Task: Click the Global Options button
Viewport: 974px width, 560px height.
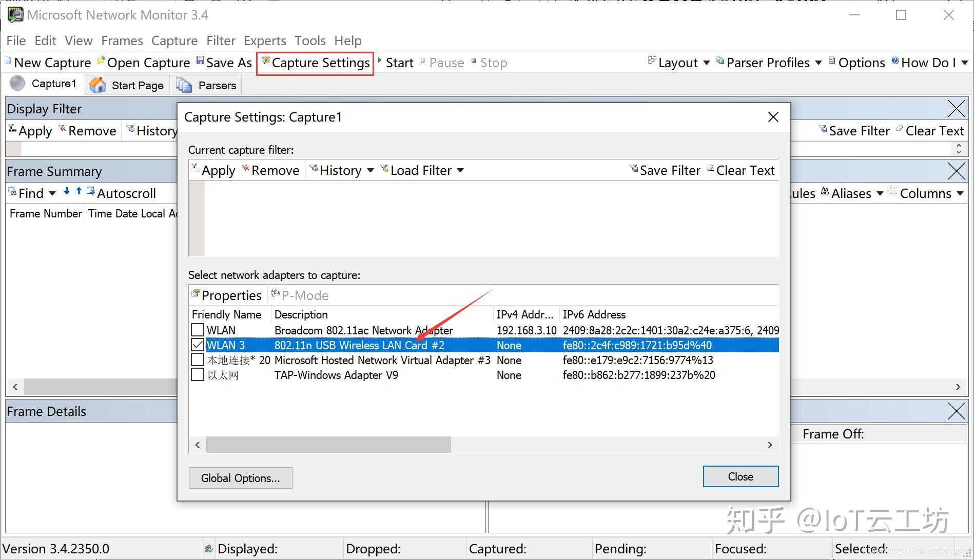Action: pos(240,477)
